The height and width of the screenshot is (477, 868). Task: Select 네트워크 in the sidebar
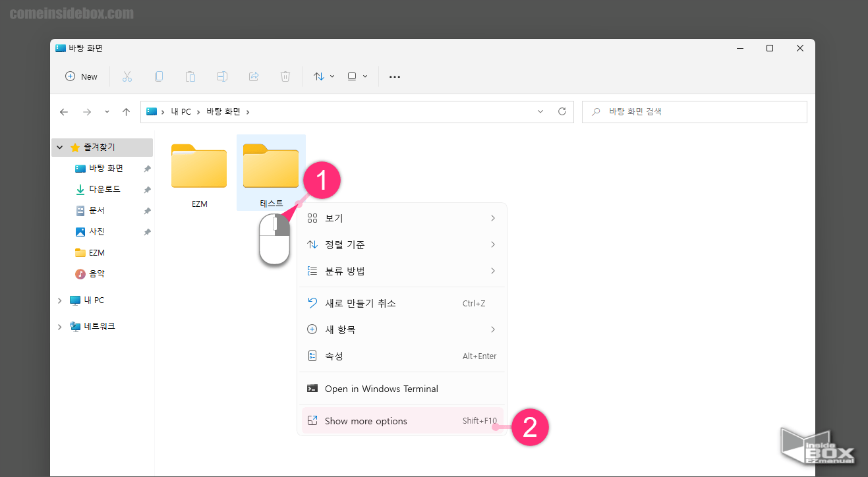[x=99, y=327]
